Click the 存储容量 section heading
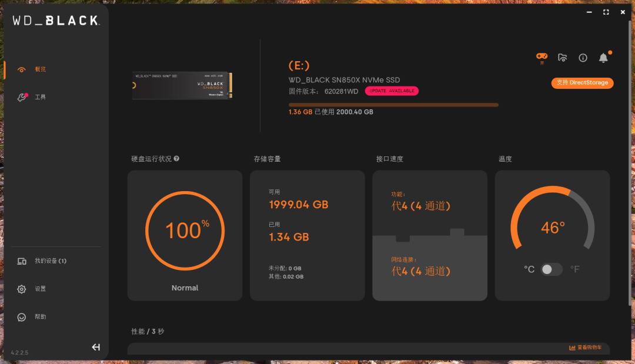Image resolution: width=635 pixels, height=364 pixels. coord(268,159)
